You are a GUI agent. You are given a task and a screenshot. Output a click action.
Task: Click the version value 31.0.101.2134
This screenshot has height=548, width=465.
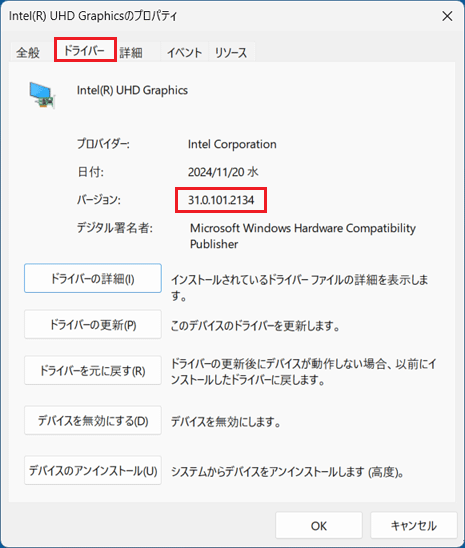(x=221, y=200)
